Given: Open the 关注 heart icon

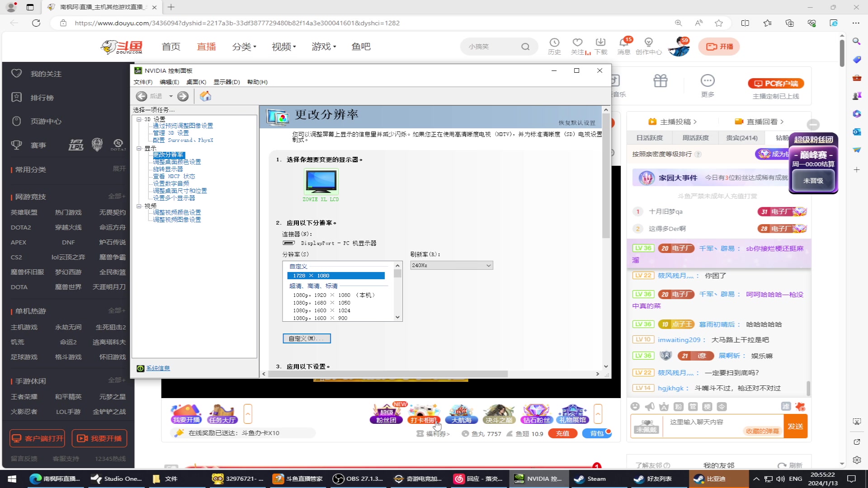Looking at the screenshot, I should click(578, 46).
